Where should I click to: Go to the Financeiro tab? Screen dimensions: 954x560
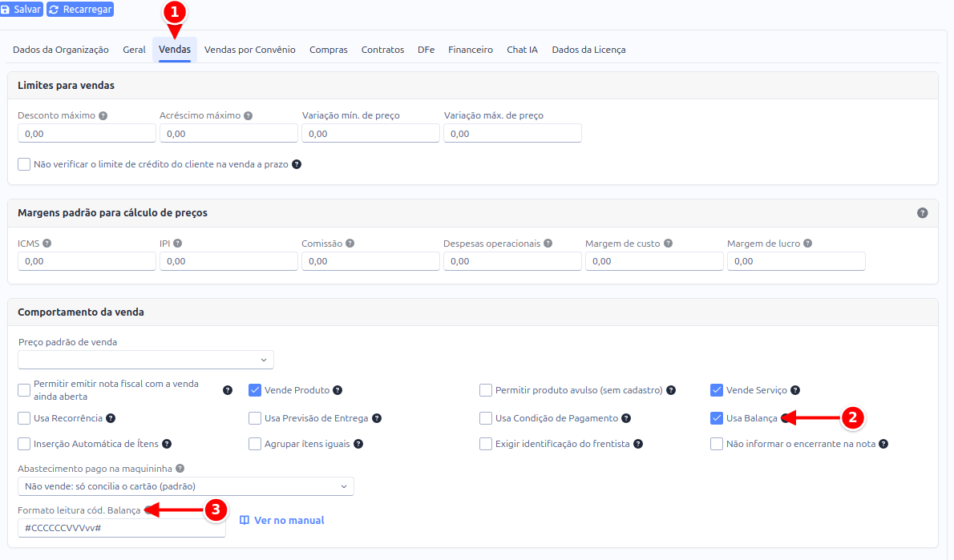471,50
